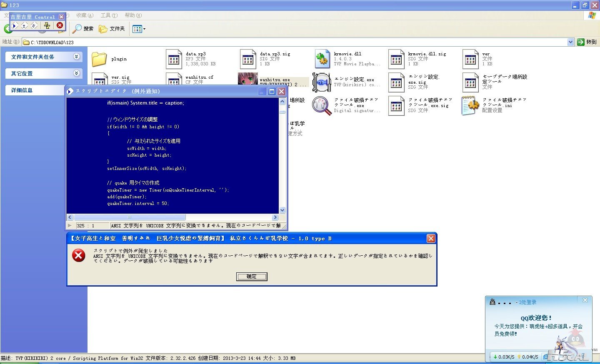Click the 详细信息 panel header
Viewport: 600px width, 364px height.
point(35,90)
